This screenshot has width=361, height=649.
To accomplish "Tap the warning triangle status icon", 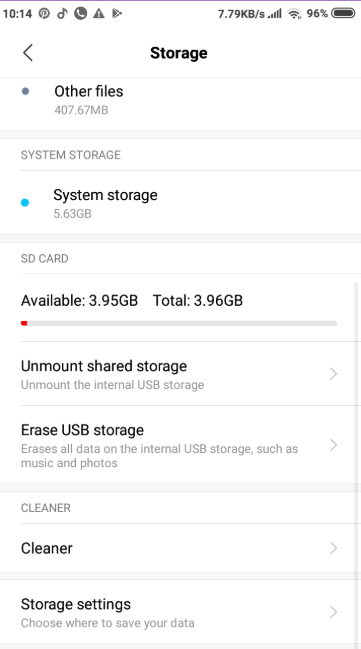I will tap(99, 14).
